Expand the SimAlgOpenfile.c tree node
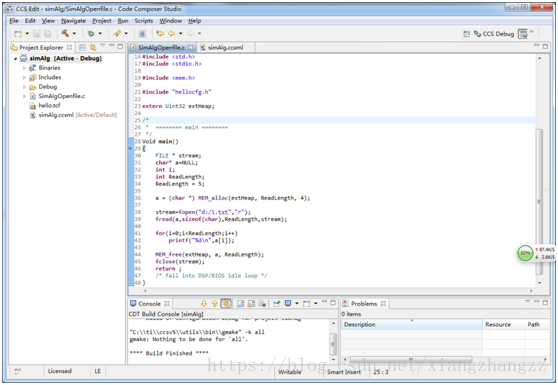This screenshot has width=558, height=385. [24, 96]
